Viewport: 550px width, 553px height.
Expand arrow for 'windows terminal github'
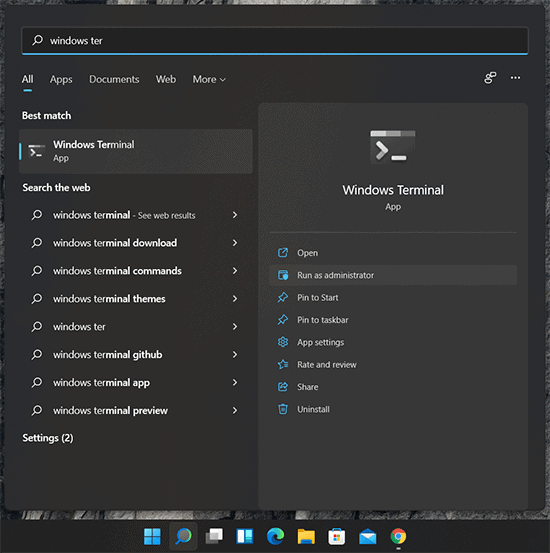[x=235, y=354]
